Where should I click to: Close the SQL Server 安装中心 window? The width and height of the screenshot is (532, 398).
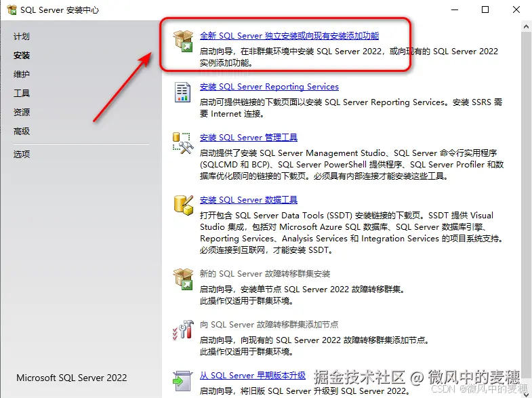516,10
